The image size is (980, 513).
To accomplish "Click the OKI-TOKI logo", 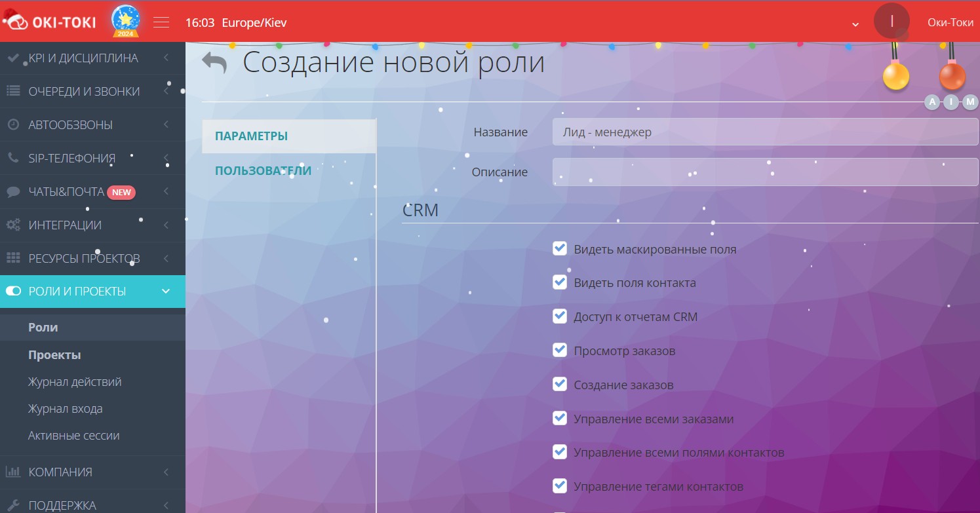I will point(50,22).
